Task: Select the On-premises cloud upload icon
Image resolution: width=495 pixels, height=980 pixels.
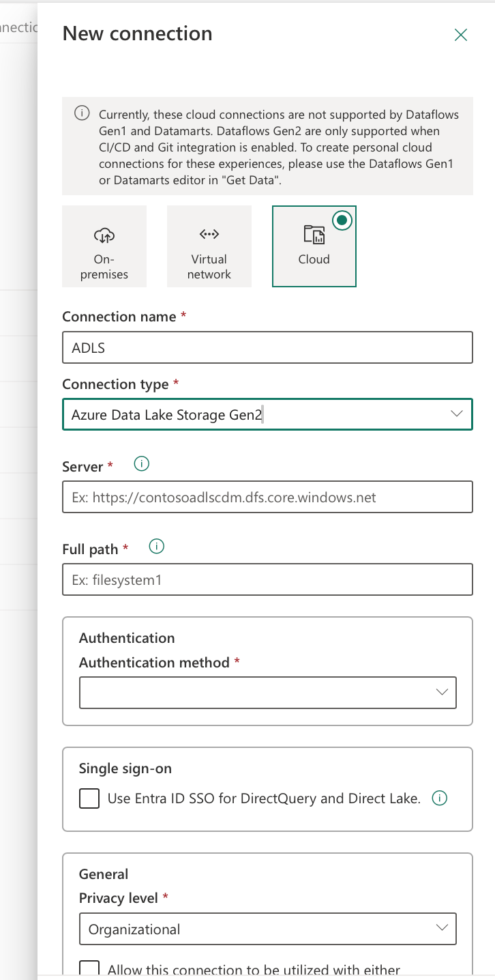Action: [104, 235]
